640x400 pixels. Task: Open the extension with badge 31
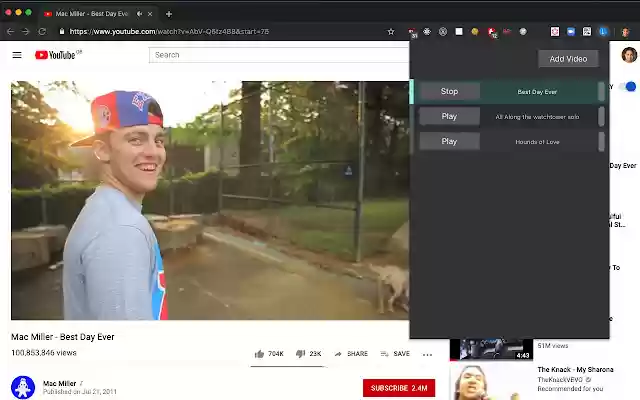coord(412,32)
